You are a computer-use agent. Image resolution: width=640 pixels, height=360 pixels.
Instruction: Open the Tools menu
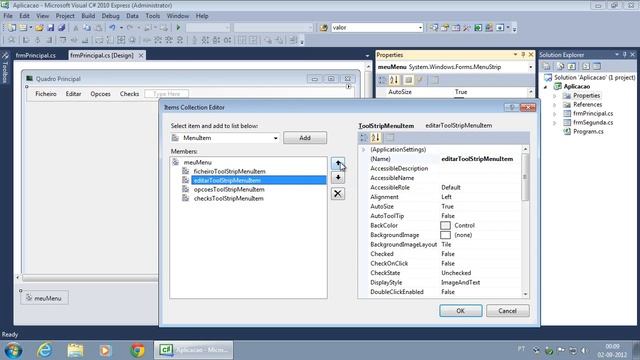[152, 16]
